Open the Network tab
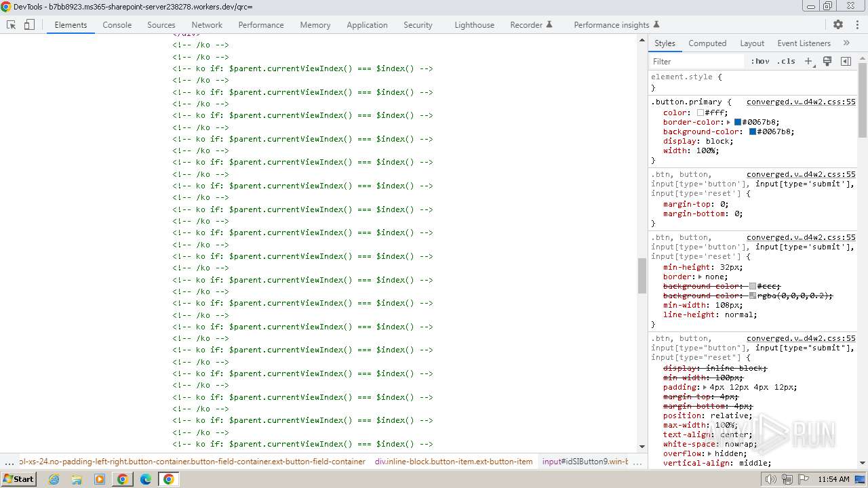868x488 pixels. click(x=207, y=24)
